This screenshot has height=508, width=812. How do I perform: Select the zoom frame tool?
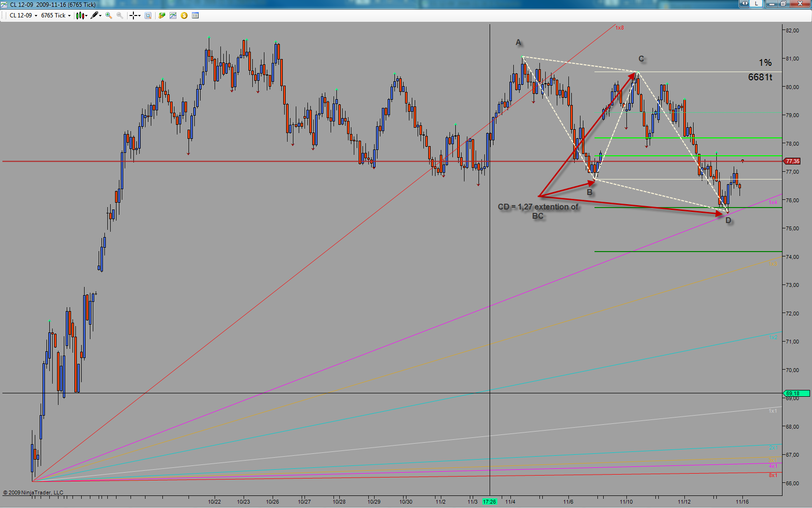point(148,15)
